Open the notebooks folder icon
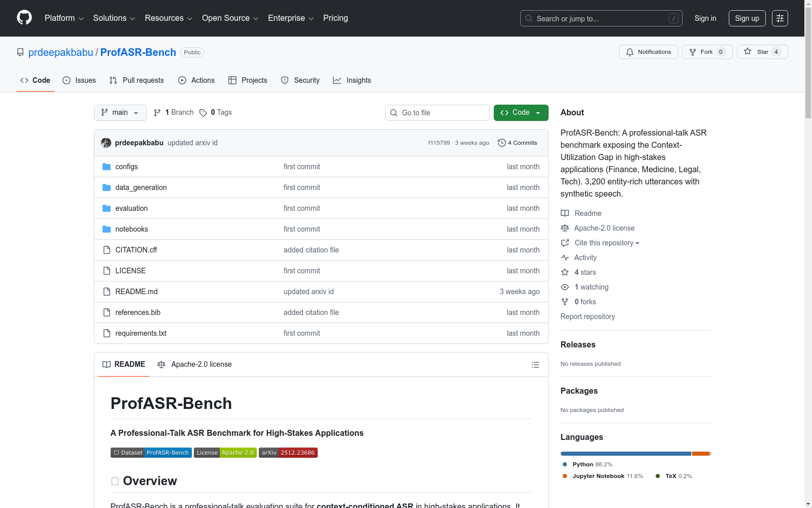 (x=107, y=229)
